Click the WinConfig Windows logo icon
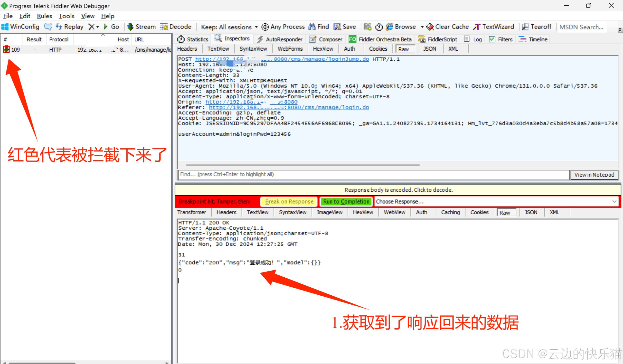623x364 pixels. coord(5,27)
